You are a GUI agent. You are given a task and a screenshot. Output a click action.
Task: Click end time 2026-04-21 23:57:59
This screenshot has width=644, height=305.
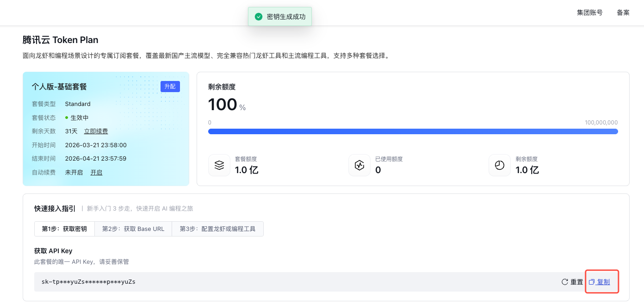pos(96,159)
